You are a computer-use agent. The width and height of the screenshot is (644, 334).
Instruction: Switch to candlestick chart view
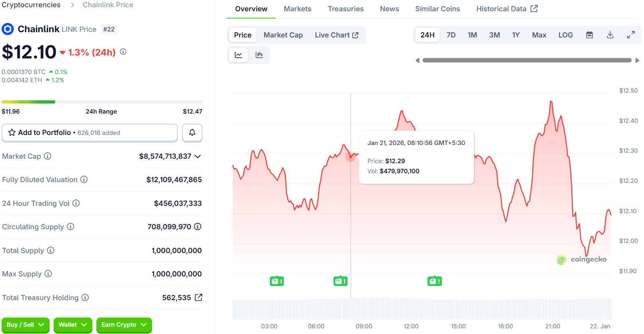[259, 55]
